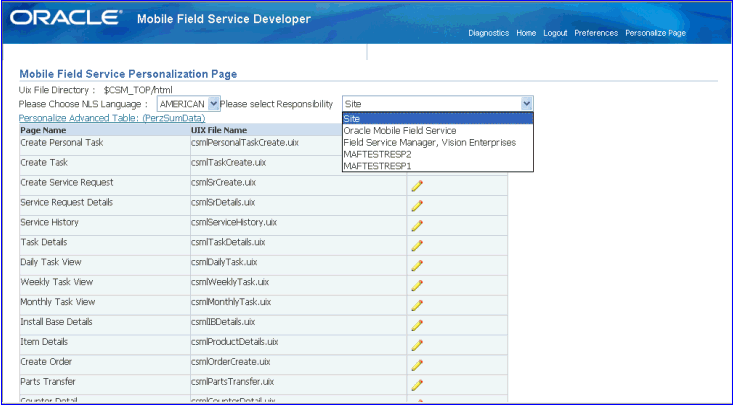Select the Create Personal Task row name
The image size is (734, 406).
tap(61, 142)
